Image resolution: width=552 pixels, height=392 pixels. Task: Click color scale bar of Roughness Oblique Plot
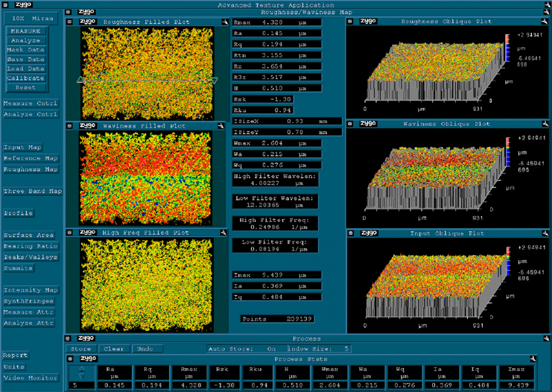pos(507,48)
